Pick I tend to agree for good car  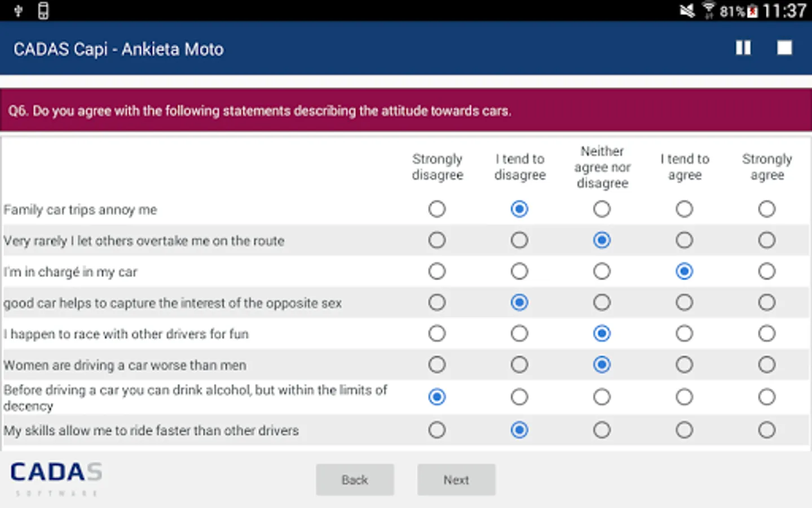point(684,303)
